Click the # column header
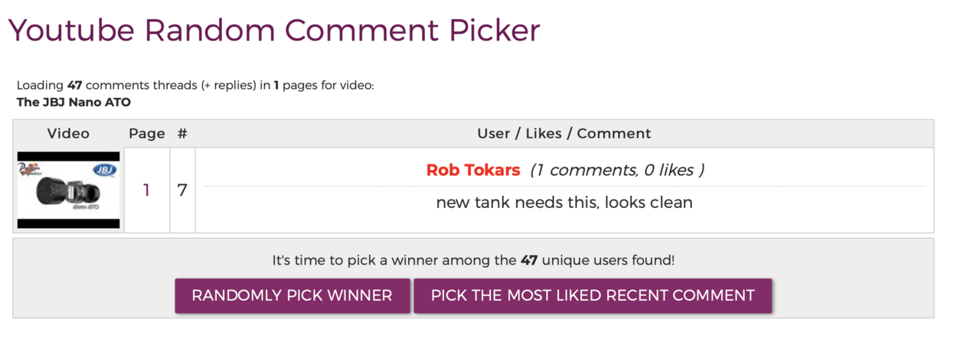980x358 pixels. 182,133
